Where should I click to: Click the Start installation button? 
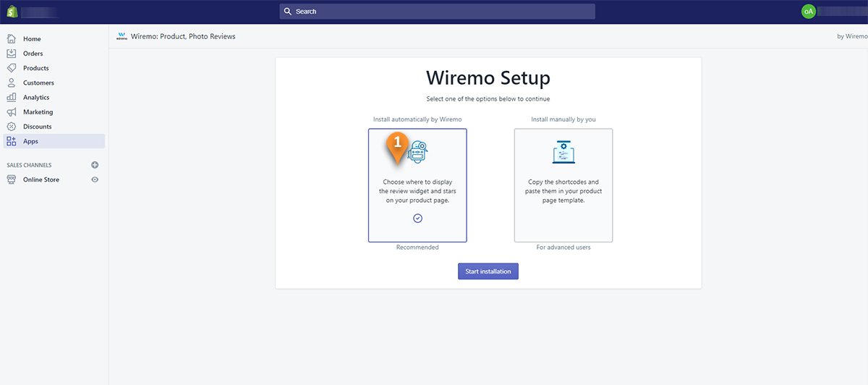point(488,271)
